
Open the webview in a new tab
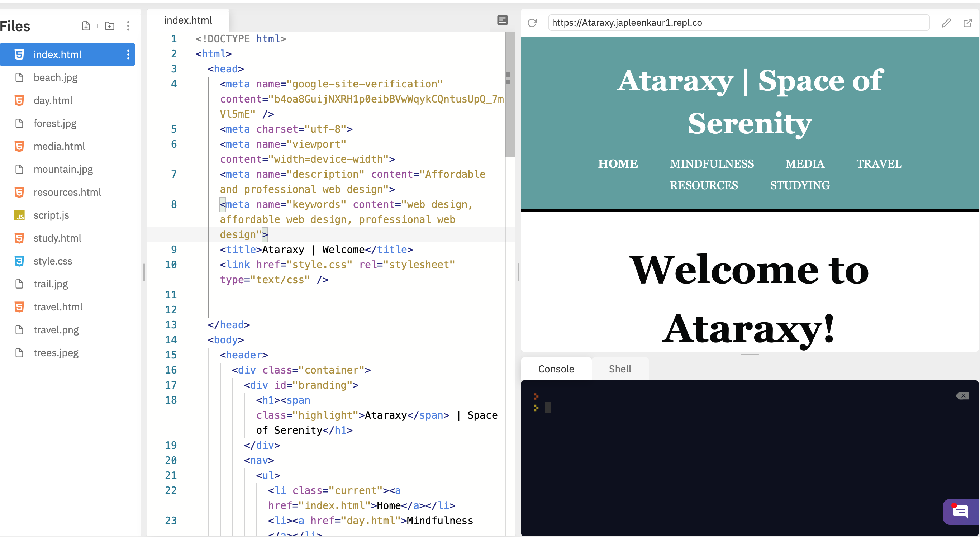pyautogui.click(x=968, y=23)
